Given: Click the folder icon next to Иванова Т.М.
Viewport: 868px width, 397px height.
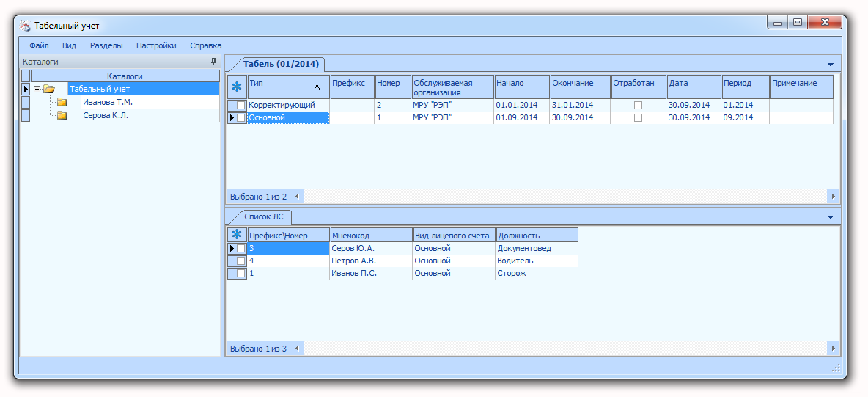Looking at the screenshot, I should tap(62, 102).
